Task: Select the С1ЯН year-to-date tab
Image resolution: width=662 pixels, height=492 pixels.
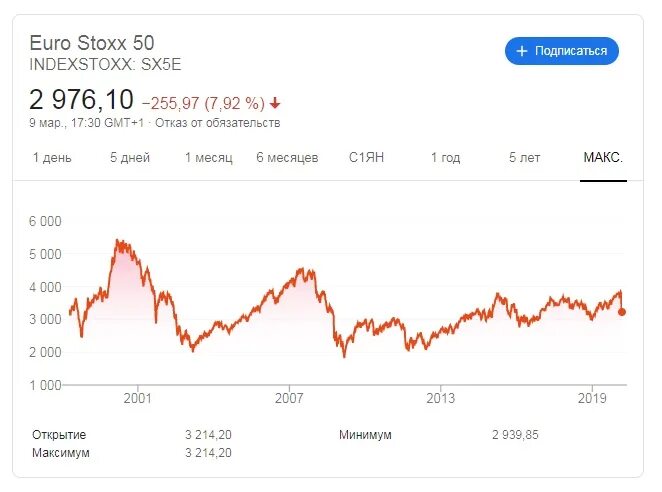Action: [x=366, y=158]
